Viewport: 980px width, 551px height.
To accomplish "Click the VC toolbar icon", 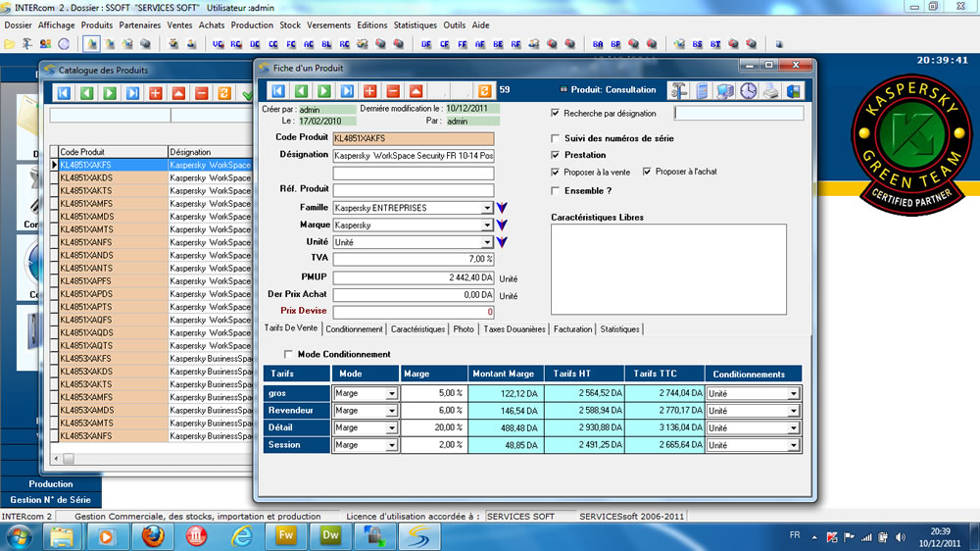I will tap(218, 44).
